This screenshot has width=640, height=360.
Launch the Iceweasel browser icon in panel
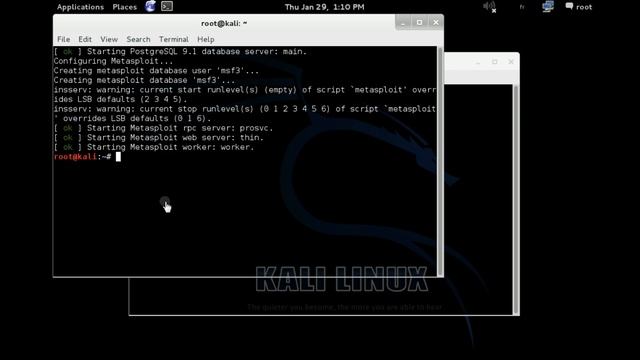point(150,6)
